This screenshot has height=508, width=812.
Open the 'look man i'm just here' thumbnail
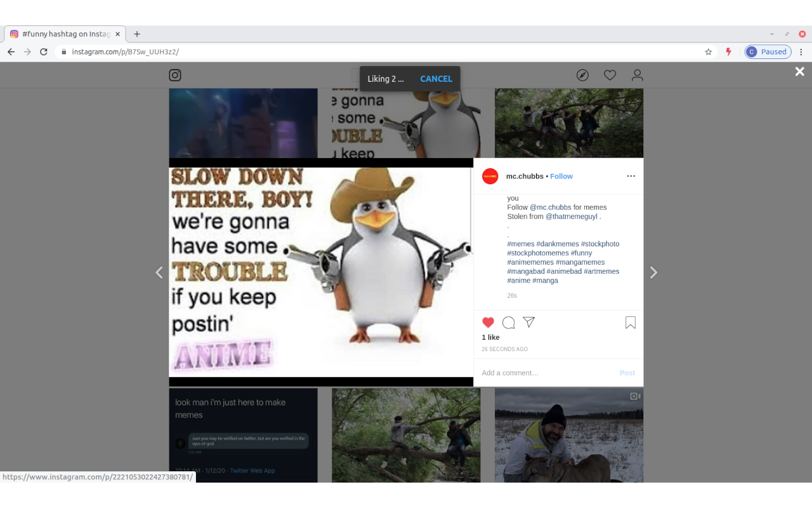243,435
